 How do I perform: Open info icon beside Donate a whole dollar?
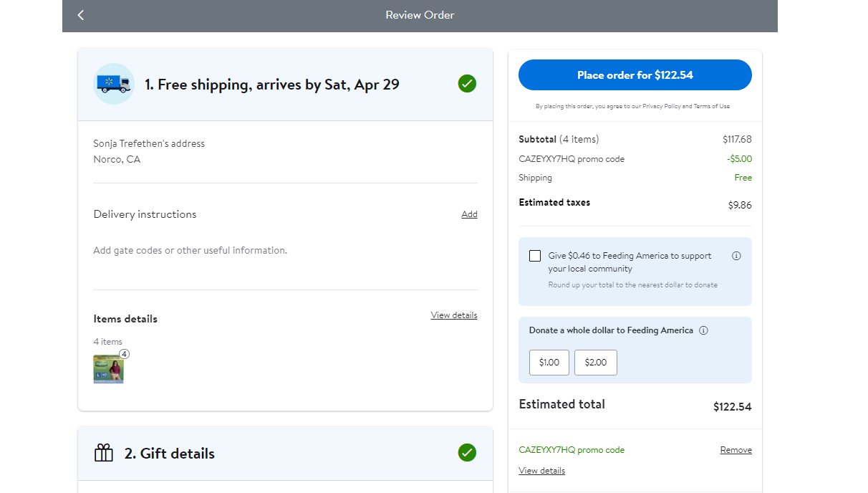point(703,330)
